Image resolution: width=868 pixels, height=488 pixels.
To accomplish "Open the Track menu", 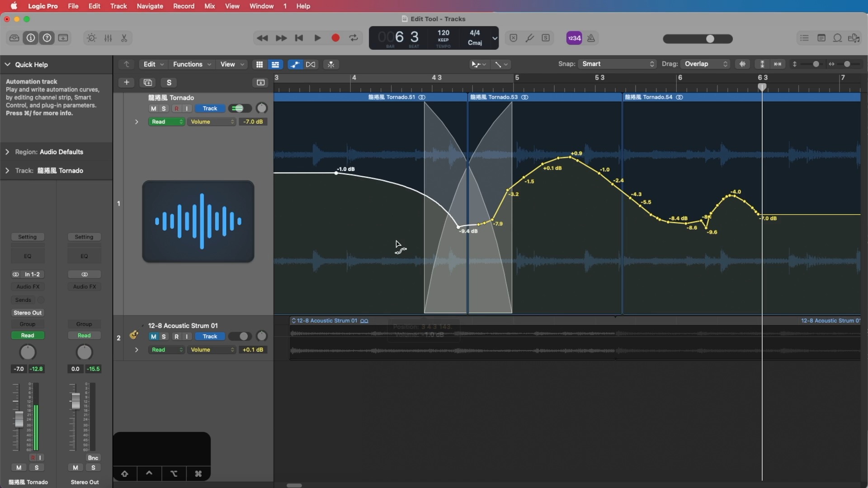I will (x=118, y=6).
